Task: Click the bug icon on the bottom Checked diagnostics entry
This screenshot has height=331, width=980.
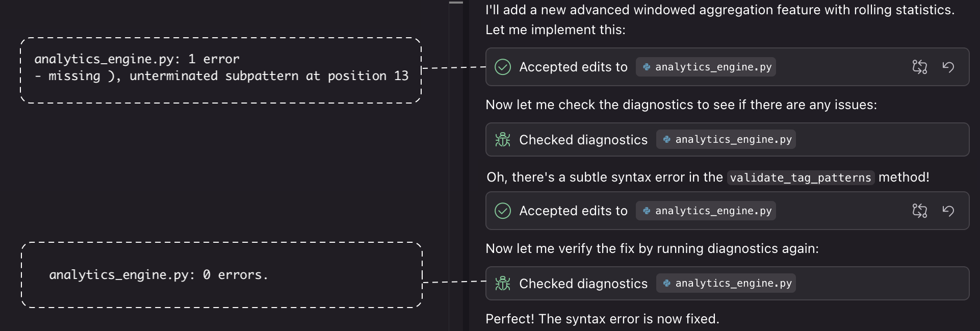Action: pyautogui.click(x=503, y=284)
